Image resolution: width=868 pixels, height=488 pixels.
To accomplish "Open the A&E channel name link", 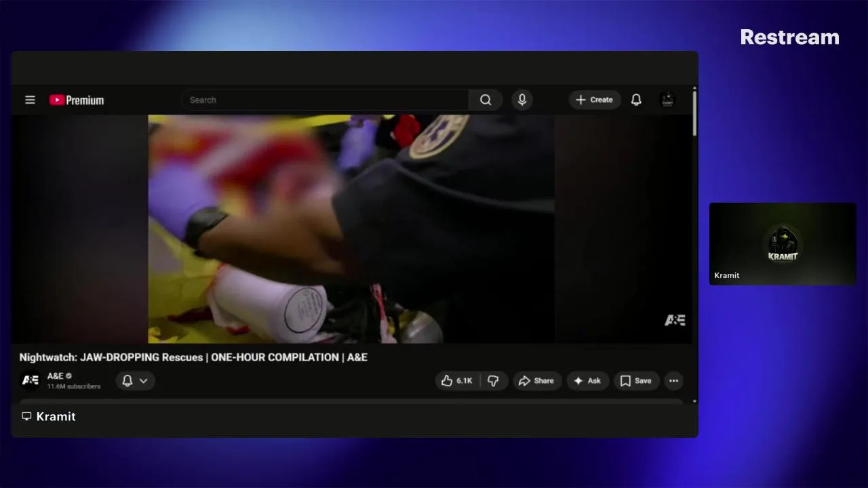I will [x=56, y=375].
